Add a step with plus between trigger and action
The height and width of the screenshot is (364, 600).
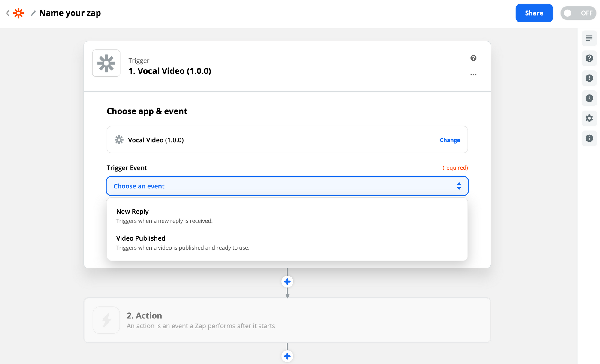(287, 282)
